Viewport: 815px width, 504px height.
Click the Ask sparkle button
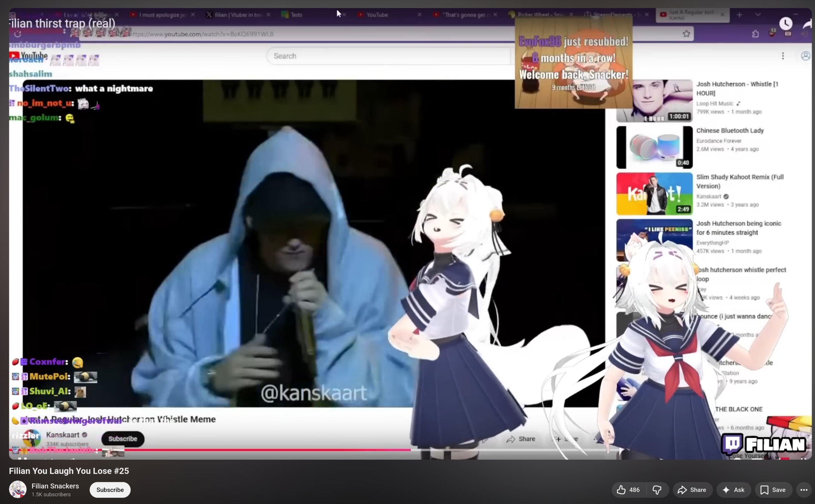[x=733, y=490]
